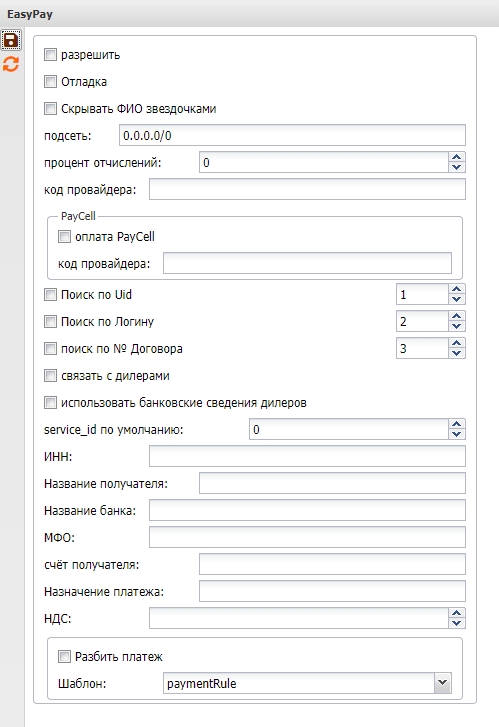Click the Название банка field

coord(307,510)
